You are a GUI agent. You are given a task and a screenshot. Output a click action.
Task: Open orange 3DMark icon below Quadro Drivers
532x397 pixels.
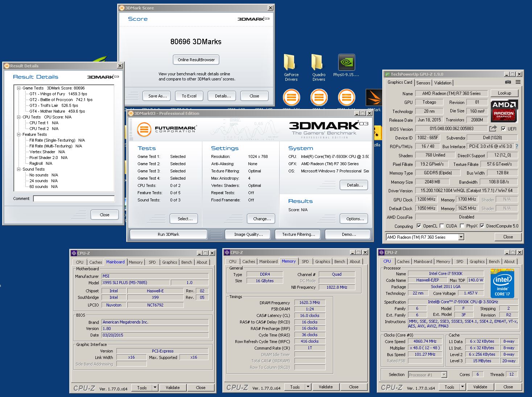pyautogui.click(x=319, y=97)
